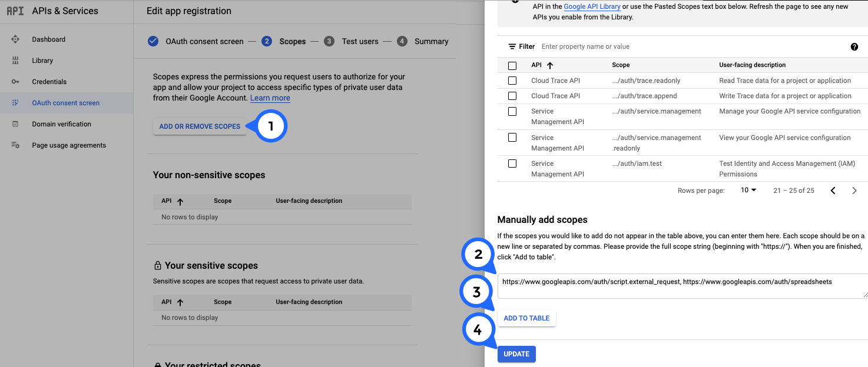The width and height of the screenshot is (868, 367).
Task: Go to the Library page
Action: coord(42,61)
